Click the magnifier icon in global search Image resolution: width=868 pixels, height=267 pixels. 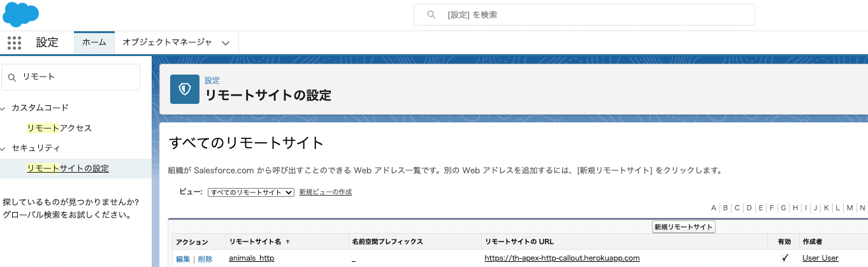[x=431, y=15]
